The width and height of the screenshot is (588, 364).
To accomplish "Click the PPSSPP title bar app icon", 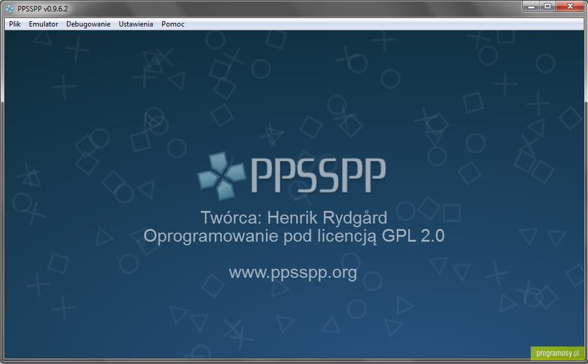I will pos(10,8).
